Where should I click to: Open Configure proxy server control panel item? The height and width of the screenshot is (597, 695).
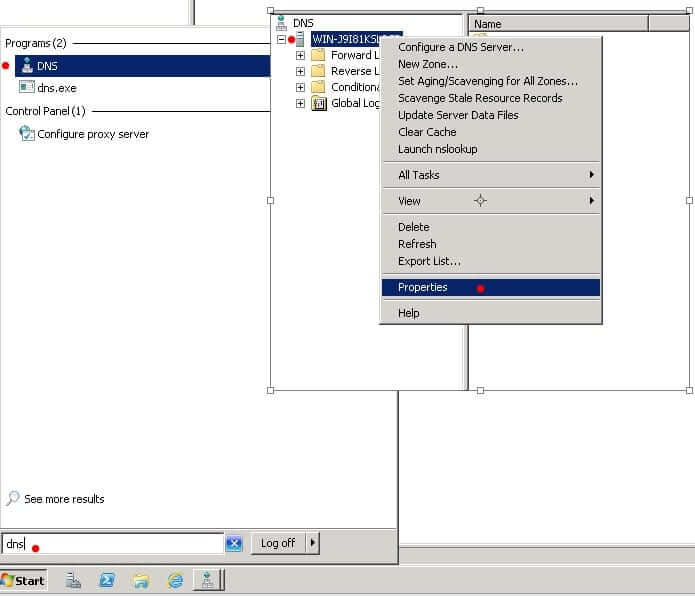pos(84,134)
